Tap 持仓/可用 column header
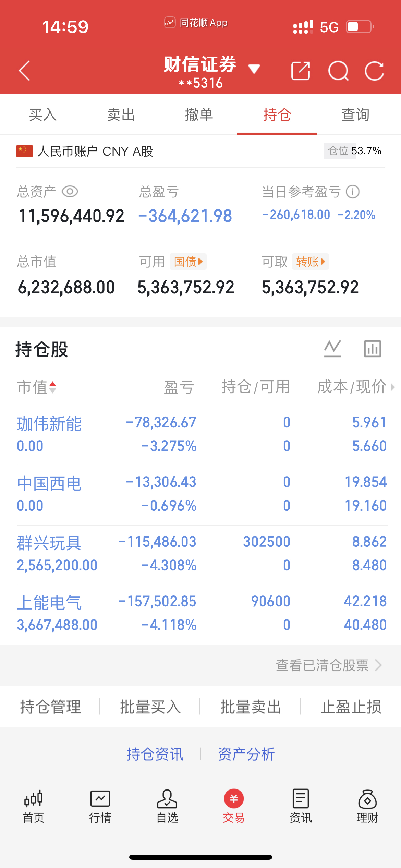Viewport: 401px width, 868px height. 256,387
